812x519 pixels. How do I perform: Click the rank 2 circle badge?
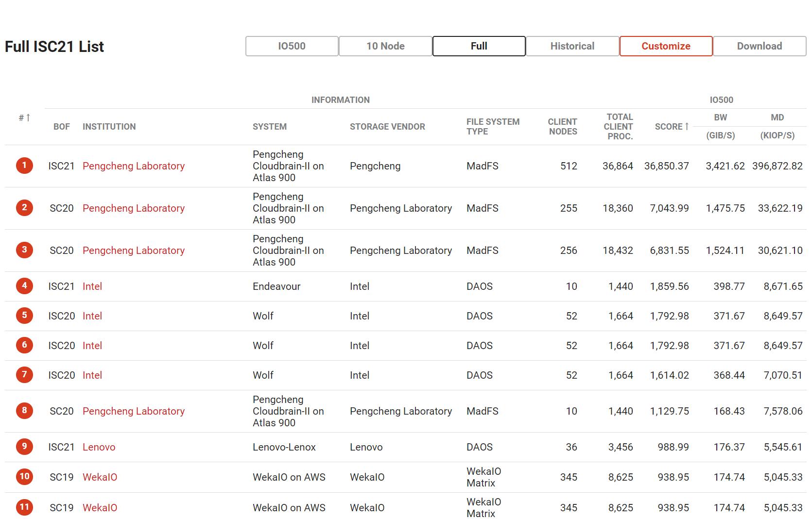pyautogui.click(x=24, y=208)
